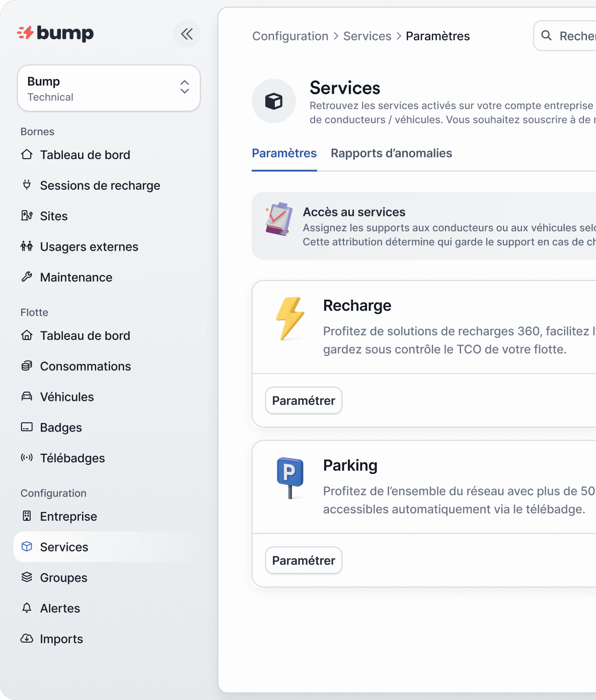596x700 pixels.
Task: Open the Bump Technical account switcher
Action: pyautogui.click(x=109, y=89)
